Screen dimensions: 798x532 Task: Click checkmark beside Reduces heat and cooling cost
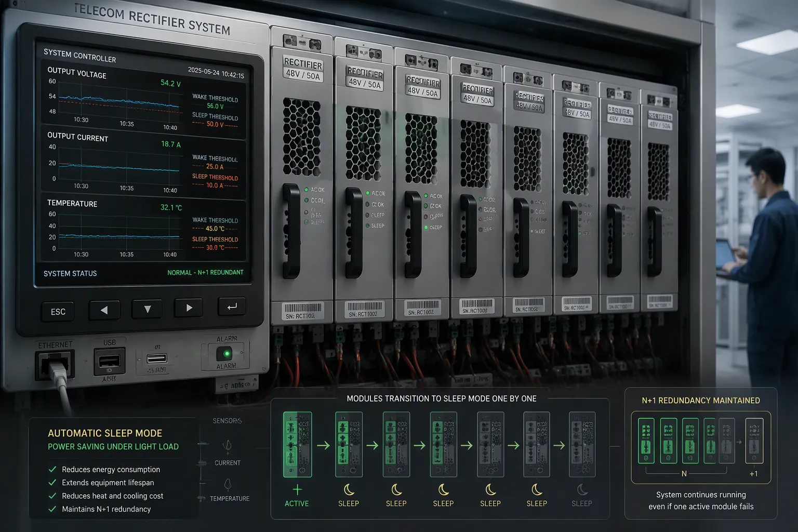[52, 496]
